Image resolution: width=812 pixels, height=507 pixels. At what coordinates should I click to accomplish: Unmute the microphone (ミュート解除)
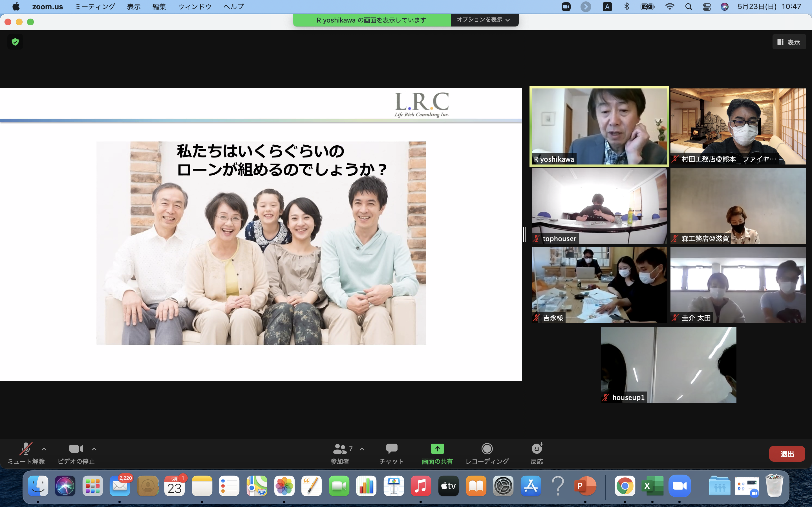(26, 449)
